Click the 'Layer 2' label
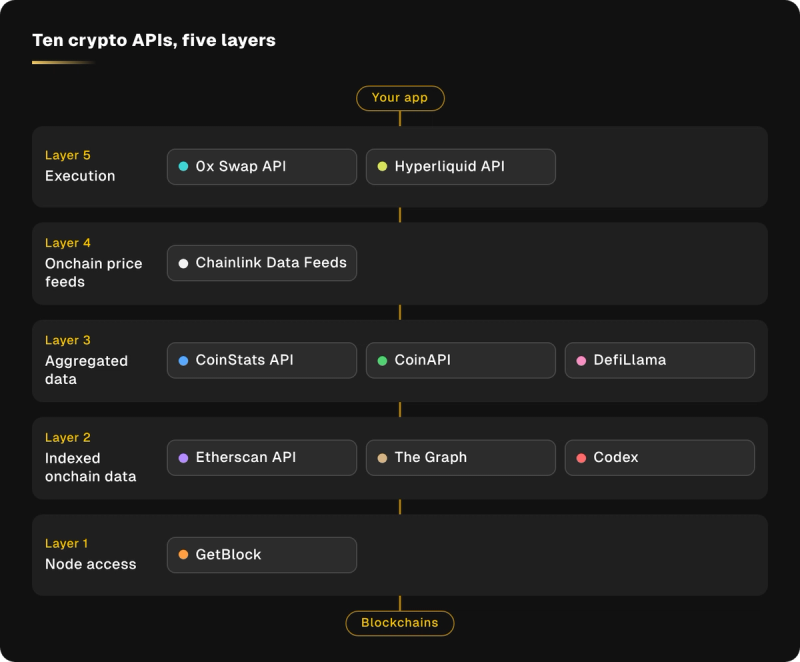The height and width of the screenshot is (662, 800). (67, 438)
